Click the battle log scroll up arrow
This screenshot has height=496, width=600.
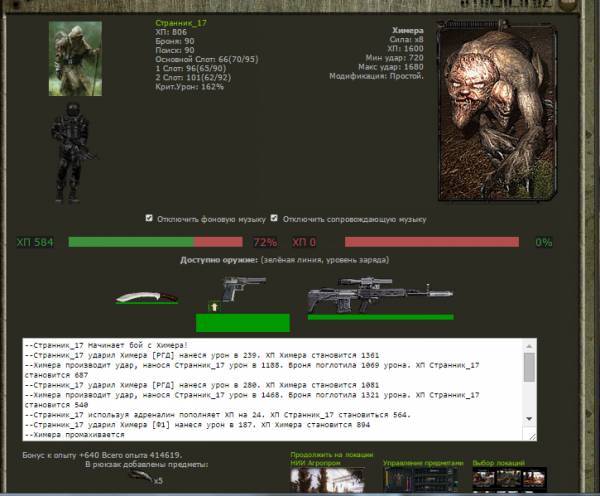pos(529,345)
